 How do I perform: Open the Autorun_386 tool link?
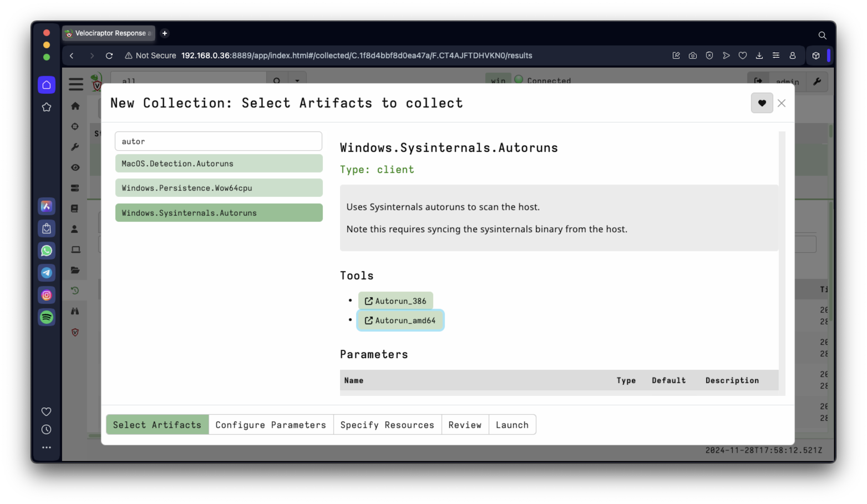(x=396, y=301)
